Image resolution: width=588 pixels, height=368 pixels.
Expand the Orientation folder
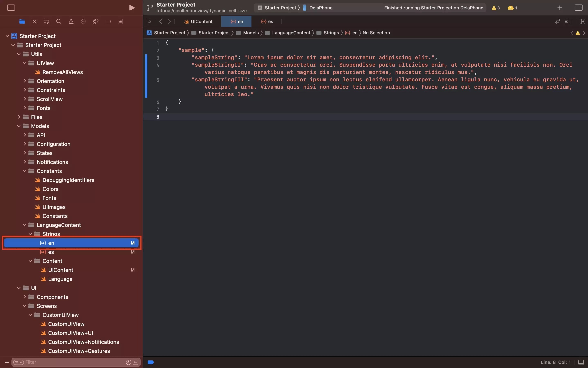(x=25, y=81)
